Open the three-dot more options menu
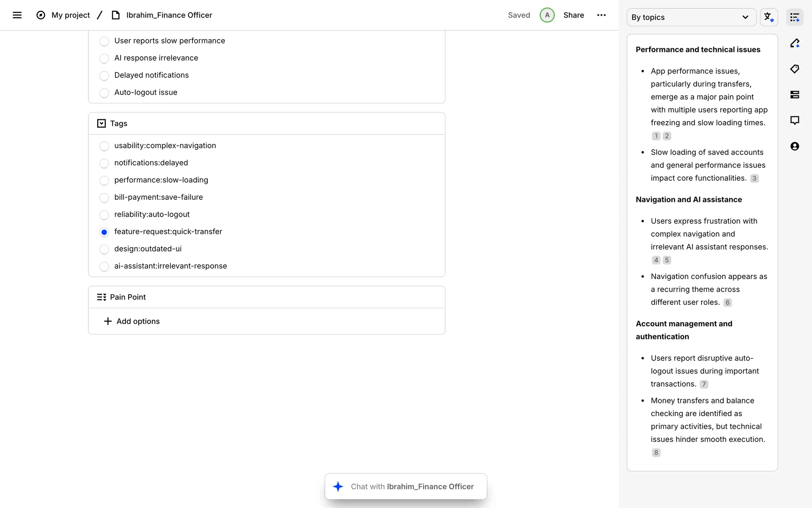The image size is (812, 508). tap(601, 15)
